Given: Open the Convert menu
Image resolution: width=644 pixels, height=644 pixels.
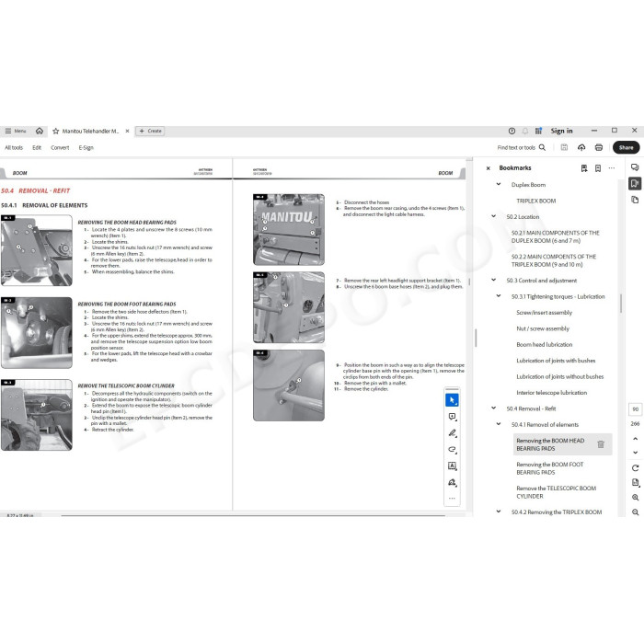Looking at the screenshot, I should pyautogui.click(x=60, y=147).
